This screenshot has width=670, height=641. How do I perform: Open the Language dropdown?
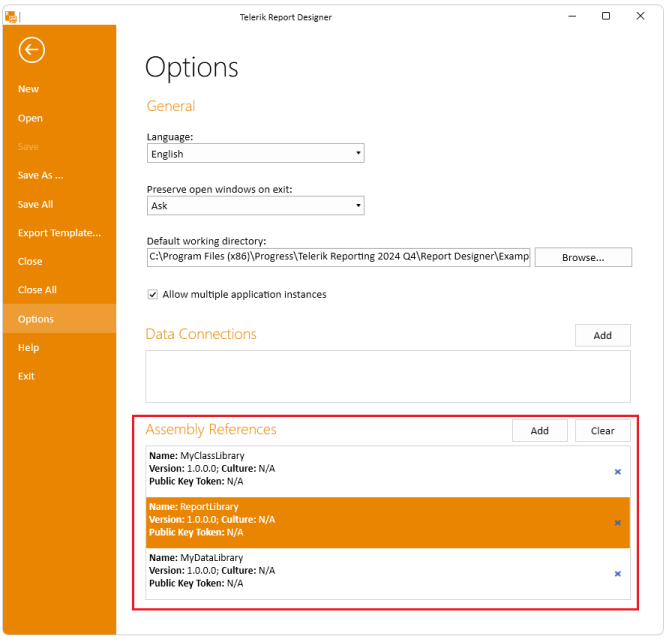256,153
